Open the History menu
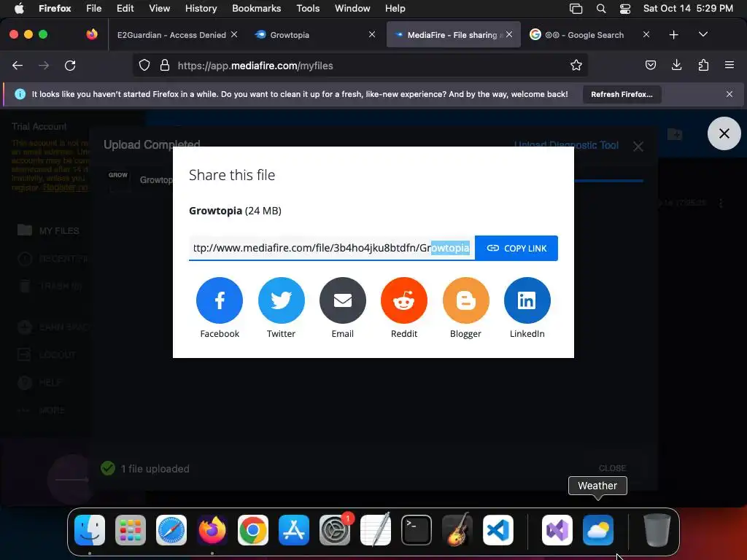The image size is (747, 560). coord(201,8)
